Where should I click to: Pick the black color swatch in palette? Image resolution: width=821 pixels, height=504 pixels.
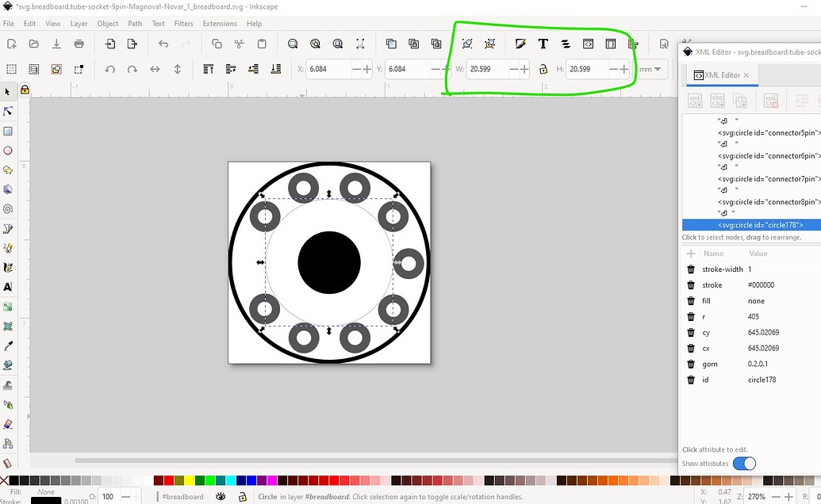tap(14, 480)
